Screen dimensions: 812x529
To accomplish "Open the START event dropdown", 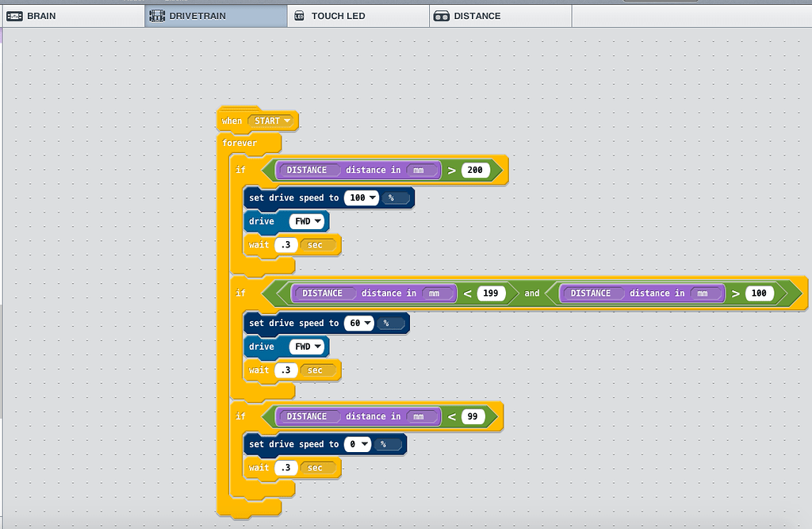I will coord(271,120).
